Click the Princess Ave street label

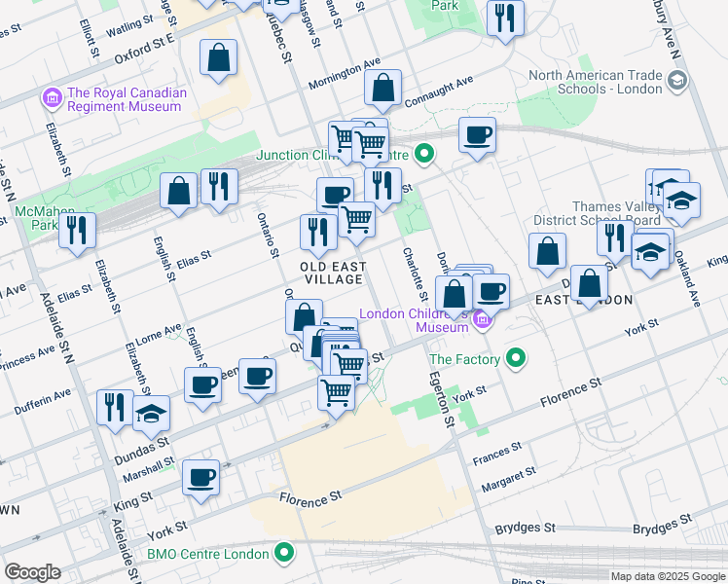coord(27,358)
